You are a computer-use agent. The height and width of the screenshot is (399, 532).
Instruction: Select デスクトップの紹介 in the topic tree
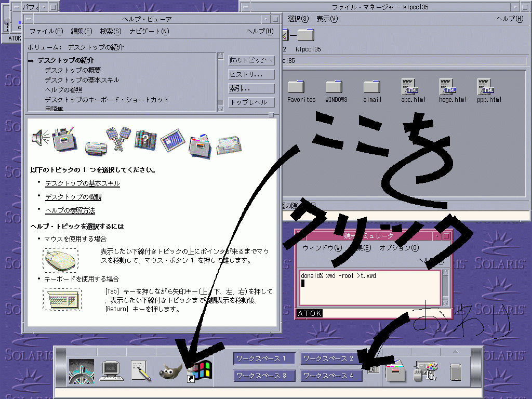coord(65,60)
